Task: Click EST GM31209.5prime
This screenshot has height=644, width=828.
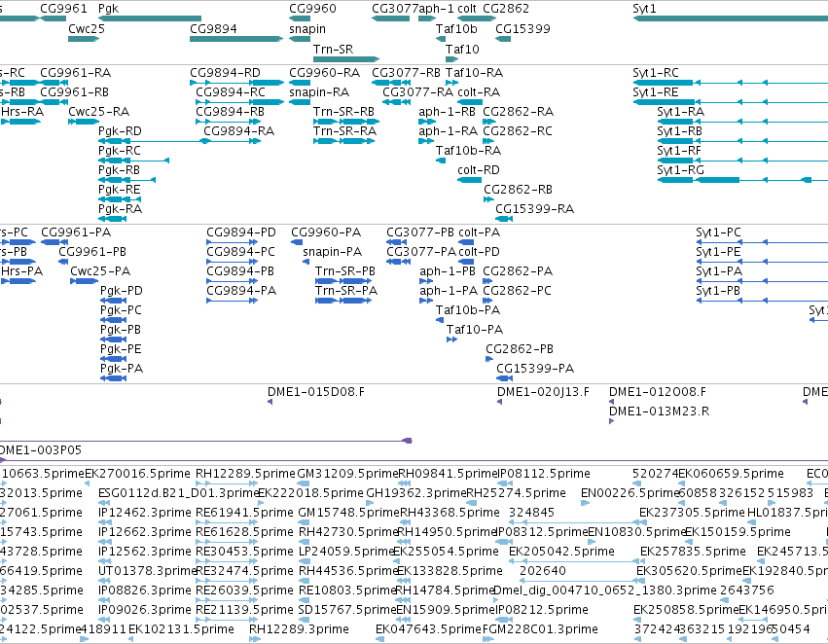Action: point(347,474)
